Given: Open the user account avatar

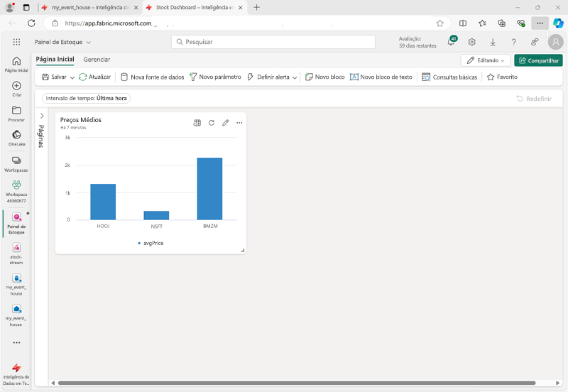Looking at the screenshot, I should pos(556,42).
